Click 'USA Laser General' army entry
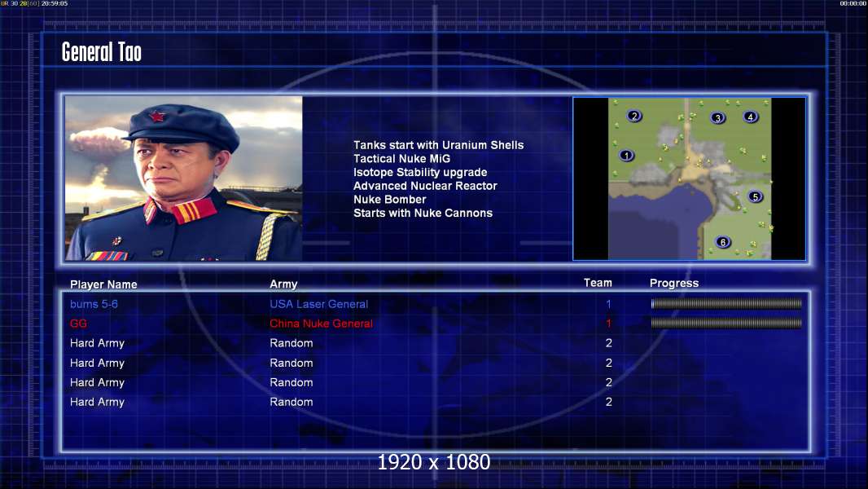 tap(319, 304)
